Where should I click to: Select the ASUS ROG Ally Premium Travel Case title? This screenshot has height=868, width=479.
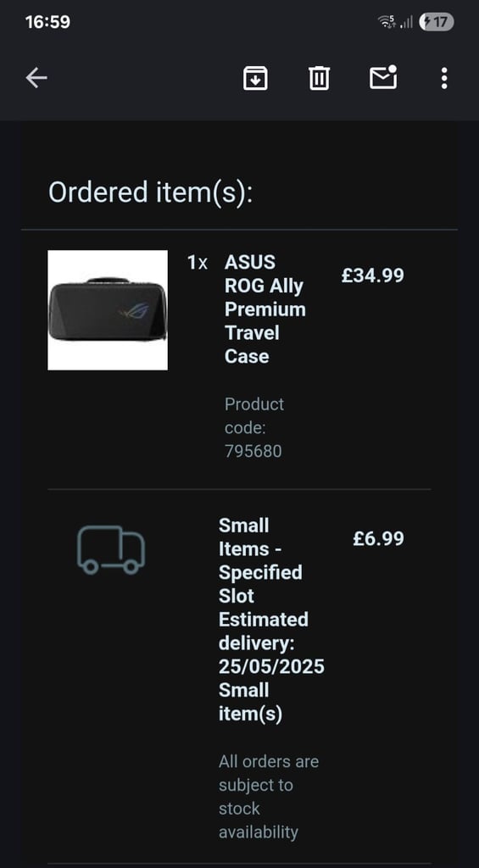pyautogui.click(x=265, y=309)
